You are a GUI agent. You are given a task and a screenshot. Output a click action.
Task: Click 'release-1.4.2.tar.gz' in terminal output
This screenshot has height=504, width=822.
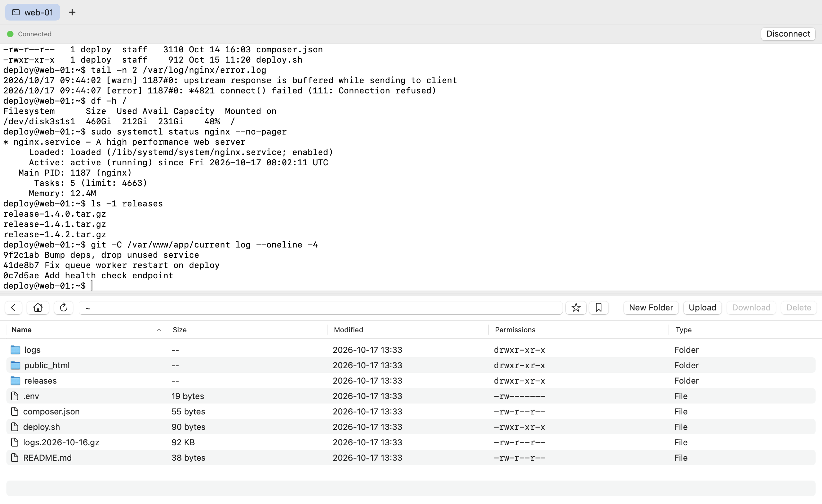[55, 234]
